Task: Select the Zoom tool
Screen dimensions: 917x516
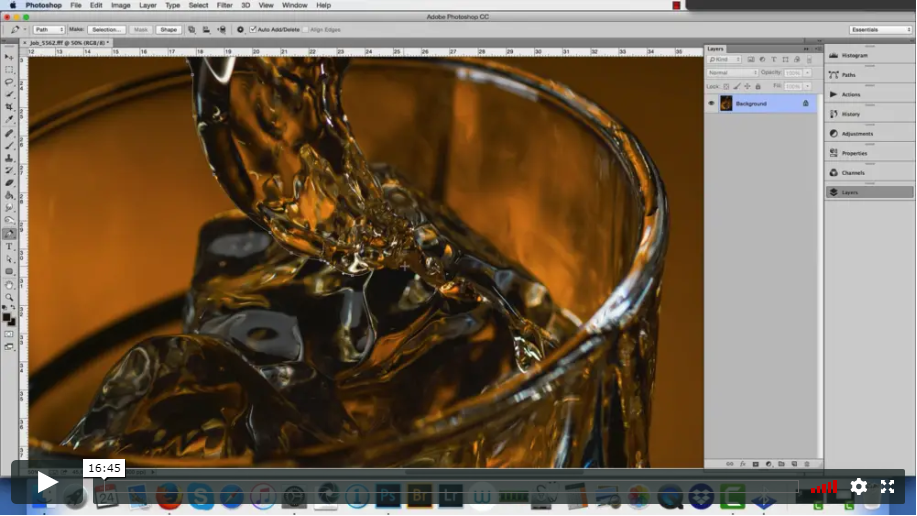Action: [9, 297]
